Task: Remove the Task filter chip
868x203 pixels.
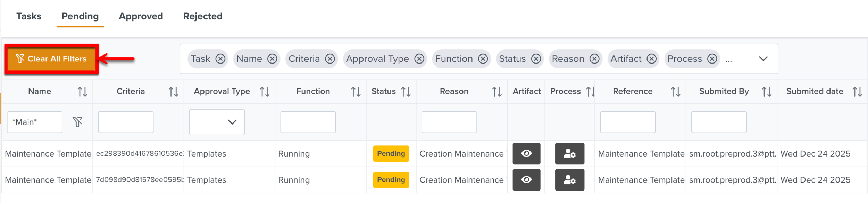Action: 220,59
